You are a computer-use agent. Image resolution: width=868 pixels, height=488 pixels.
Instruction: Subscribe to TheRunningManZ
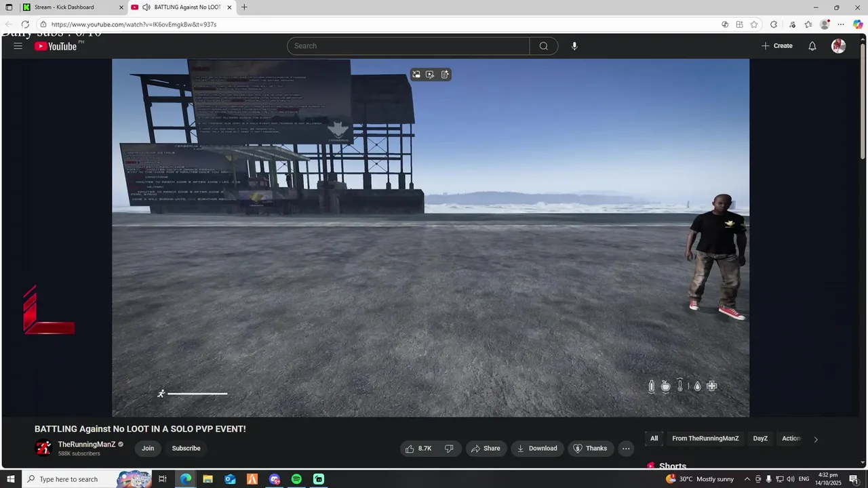[186, 448]
